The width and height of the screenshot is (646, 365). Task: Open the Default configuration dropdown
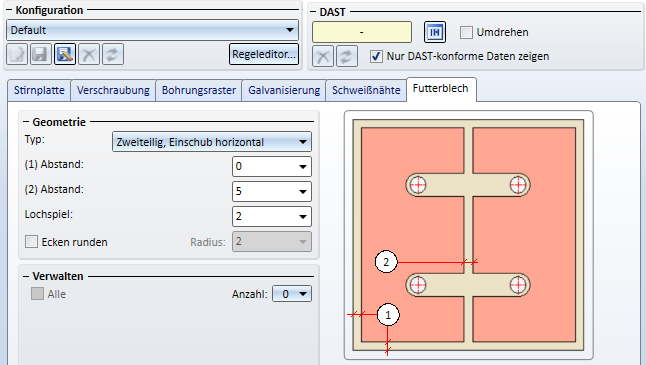coord(152,30)
